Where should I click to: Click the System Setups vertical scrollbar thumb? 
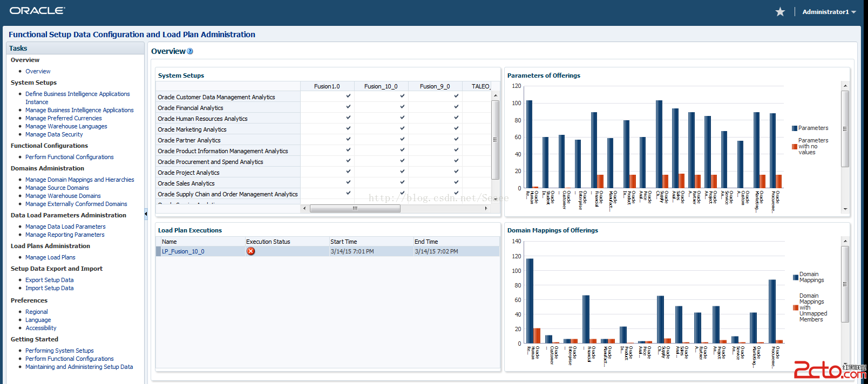[495, 140]
